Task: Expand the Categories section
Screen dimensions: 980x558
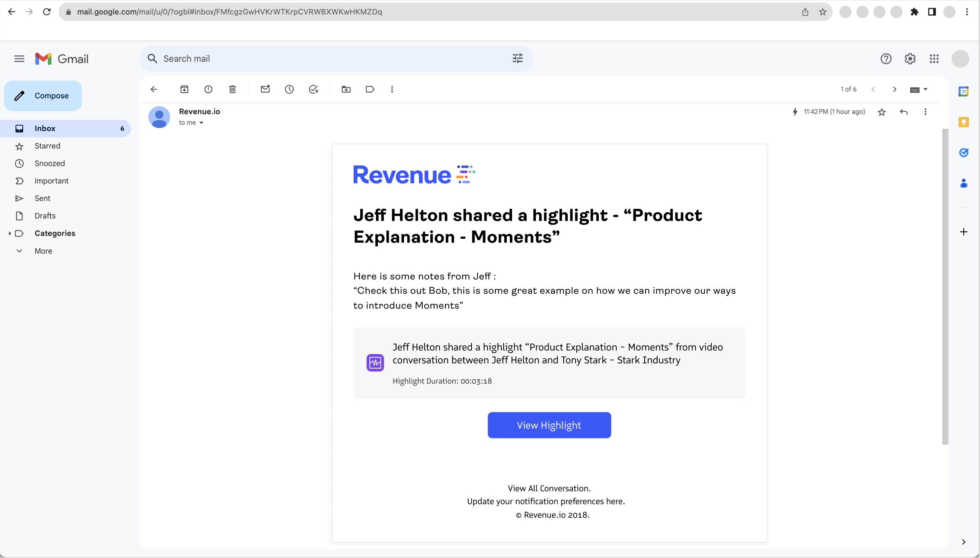Action: (x=10, y=233)
